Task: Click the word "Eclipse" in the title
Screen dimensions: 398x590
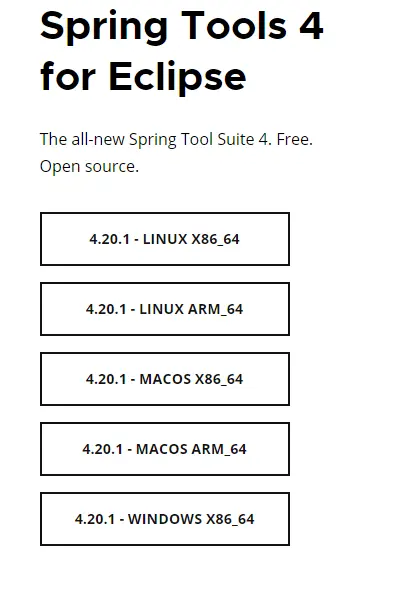Action: pyautogui.click(x=178, y=77)
